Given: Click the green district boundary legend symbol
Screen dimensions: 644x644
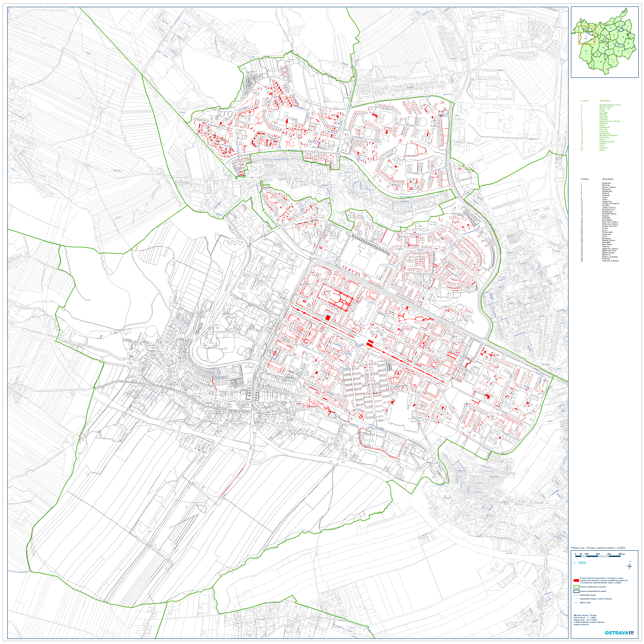Looking at the screenshot, I should tap(577, 587).
